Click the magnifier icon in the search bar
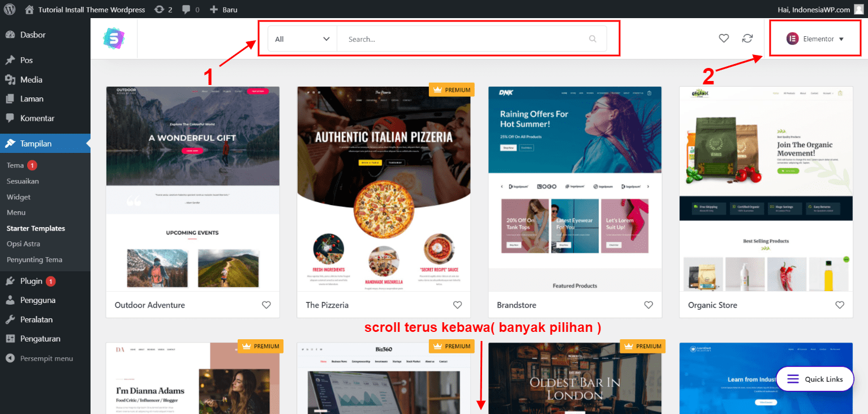Viewport: 868px width, 414px height. pos(592,39)
